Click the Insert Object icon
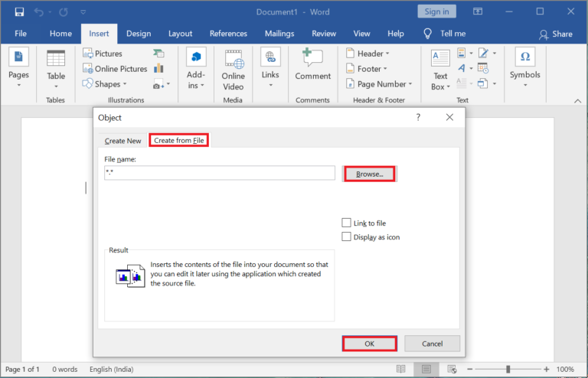Image resolution: width=588 pixels, height=378 pixels. click(482, 83)
